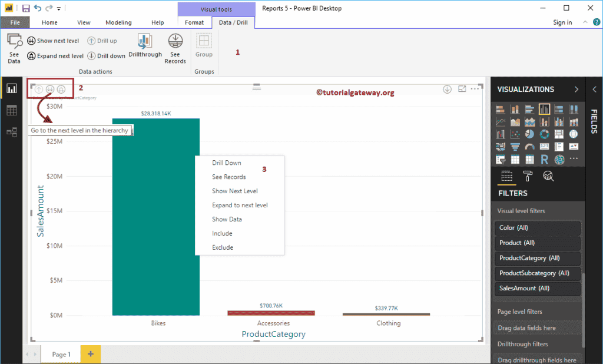The height and width of the screenshot is (364, 603).
Task: Click the Drillthrough ribbon button
Action: 145,46
